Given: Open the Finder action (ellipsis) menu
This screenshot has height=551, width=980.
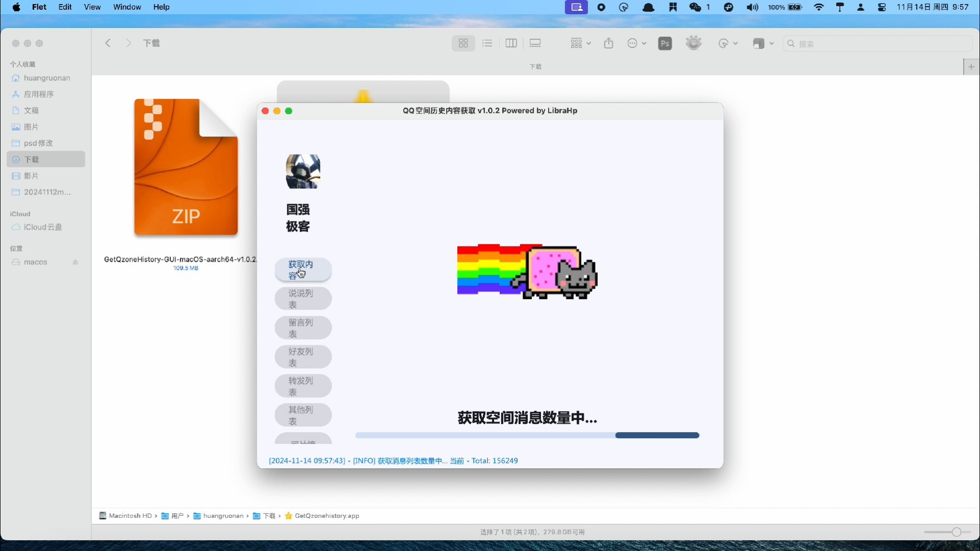Looking at the screenshot, I should [x=636, y=43].
